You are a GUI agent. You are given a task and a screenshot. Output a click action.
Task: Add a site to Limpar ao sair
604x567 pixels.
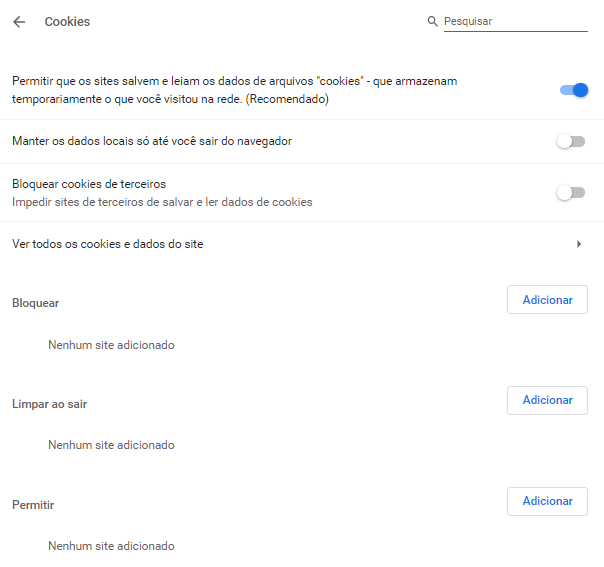(547, 400)
